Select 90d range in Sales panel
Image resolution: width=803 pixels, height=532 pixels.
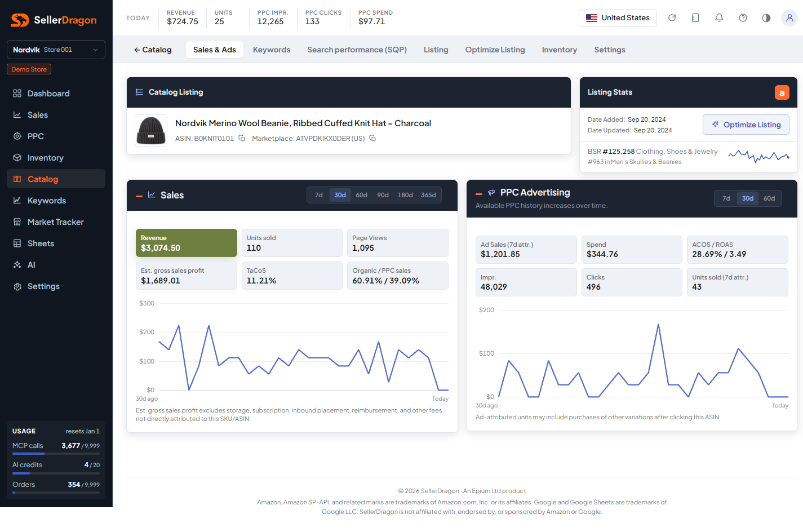pyautogui.click(x=383, y=195)
